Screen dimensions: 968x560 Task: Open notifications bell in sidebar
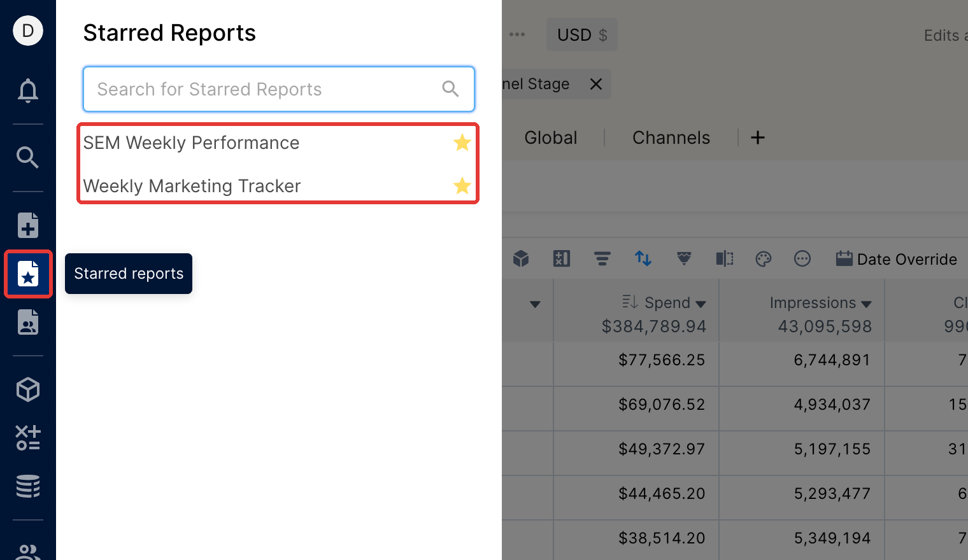click(28, 90)
